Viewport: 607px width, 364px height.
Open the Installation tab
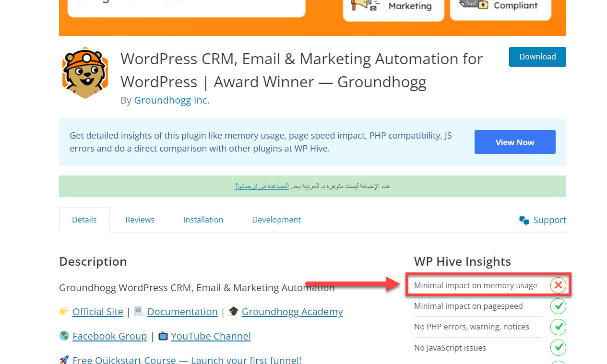point(203,220)
